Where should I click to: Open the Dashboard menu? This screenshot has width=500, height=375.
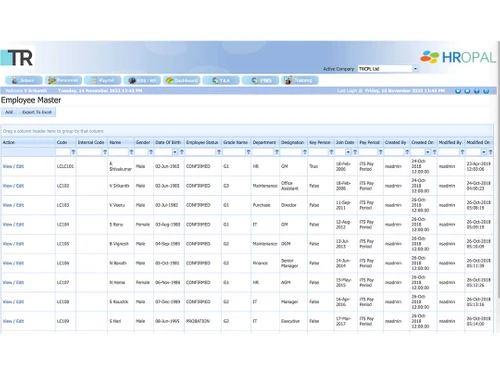pos(182,80)
